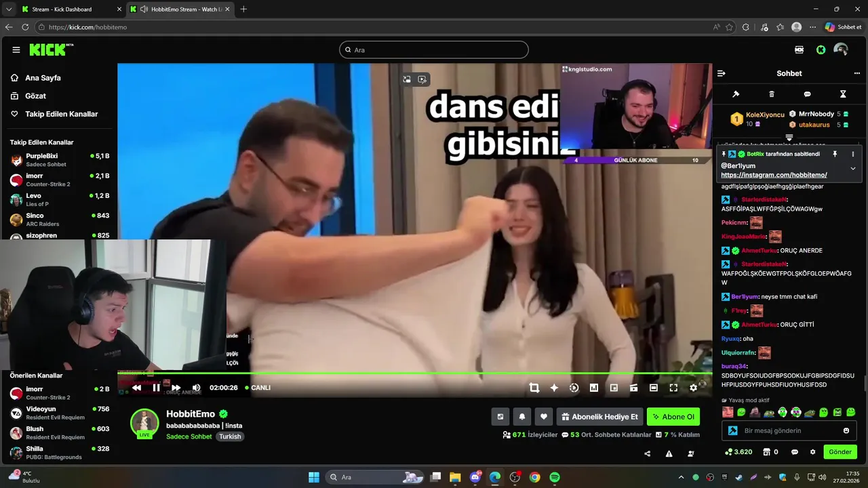Share the stream with share icon
The image size is (868, 488).
[x=647, y=453]
